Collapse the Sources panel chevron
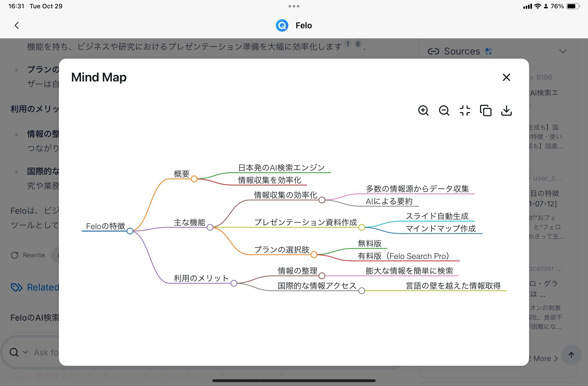588x386 pixels. pos(563,51)
